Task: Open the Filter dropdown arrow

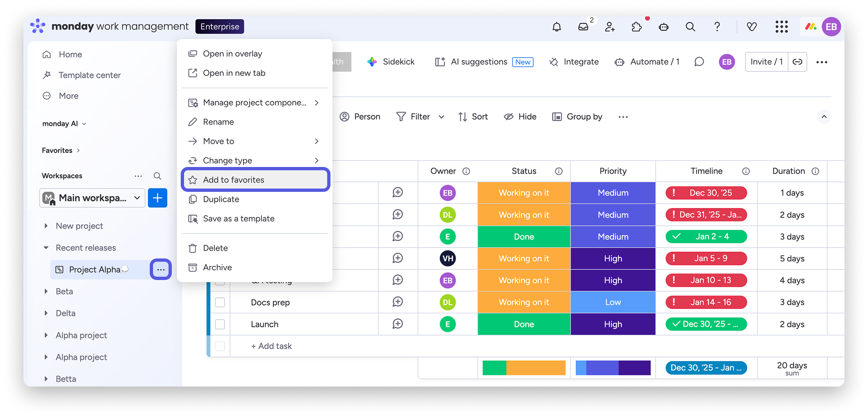Action: 441,117
